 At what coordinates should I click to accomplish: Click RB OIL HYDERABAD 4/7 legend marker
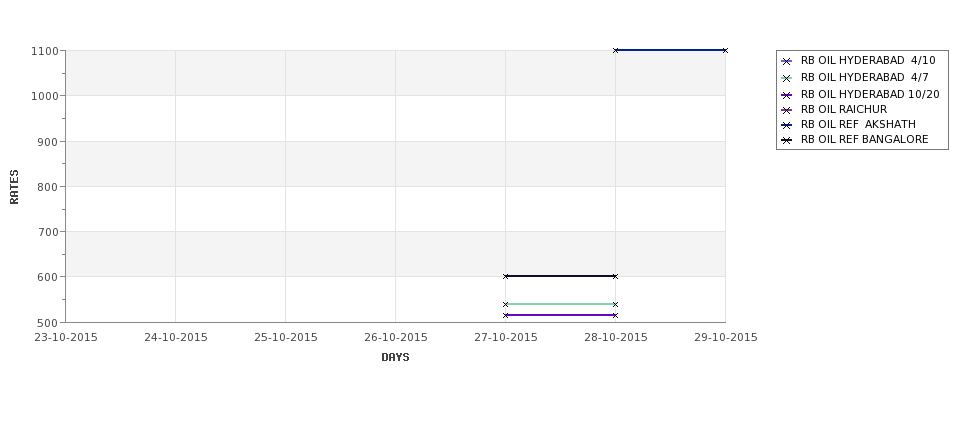787,78
